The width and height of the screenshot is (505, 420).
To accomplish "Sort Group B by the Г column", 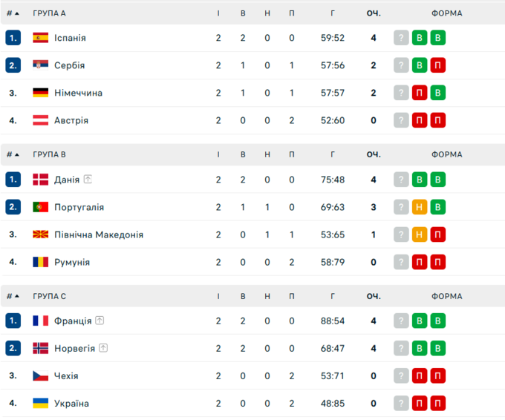I will click(x=333, y=154).
